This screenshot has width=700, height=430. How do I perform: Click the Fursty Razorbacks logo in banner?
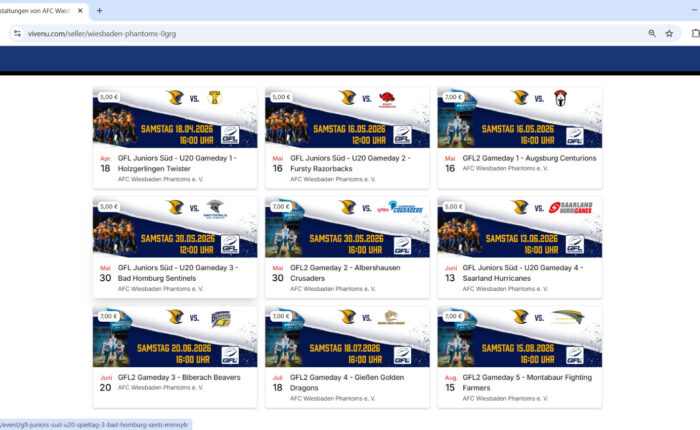(386, 98)
